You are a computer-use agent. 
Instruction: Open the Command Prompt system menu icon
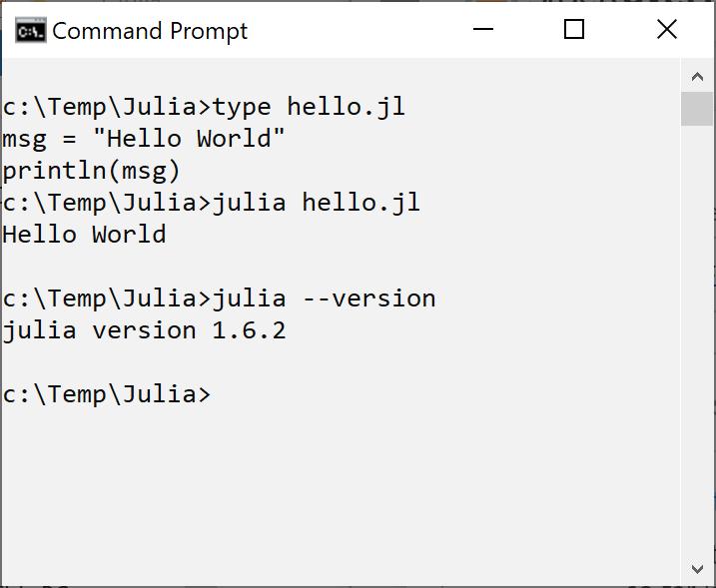coord(30,31)
